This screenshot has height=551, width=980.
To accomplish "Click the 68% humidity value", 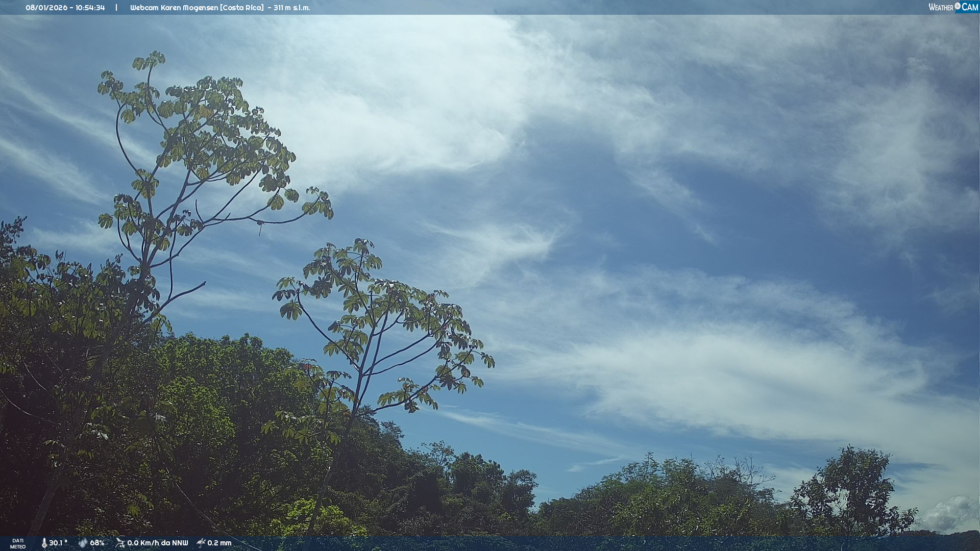I will point(97,543).
